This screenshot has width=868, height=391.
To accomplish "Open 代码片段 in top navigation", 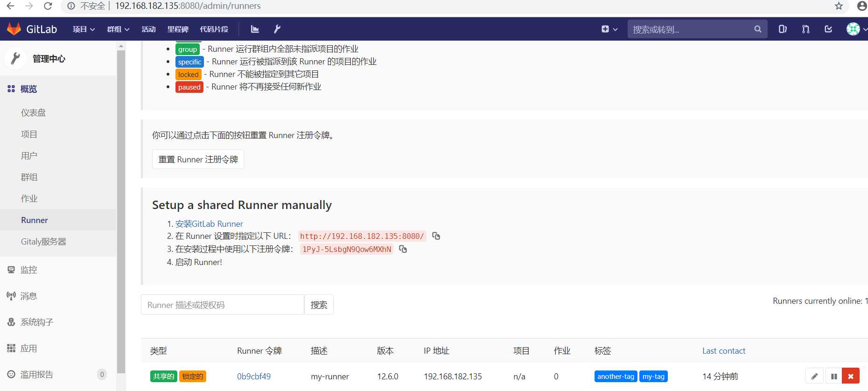I will click(x=214, y=29).
